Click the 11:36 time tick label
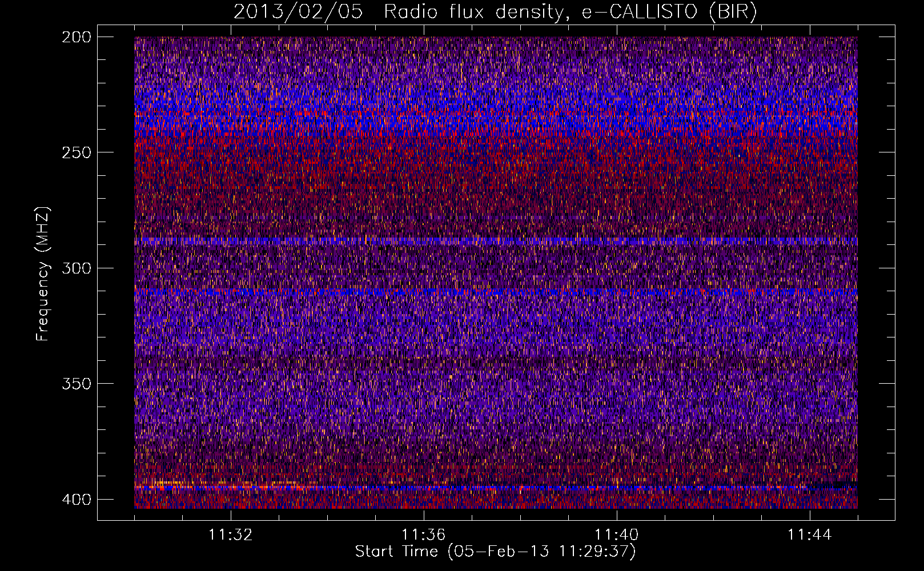Screen dimensions: 924x571 pos(423,535)
